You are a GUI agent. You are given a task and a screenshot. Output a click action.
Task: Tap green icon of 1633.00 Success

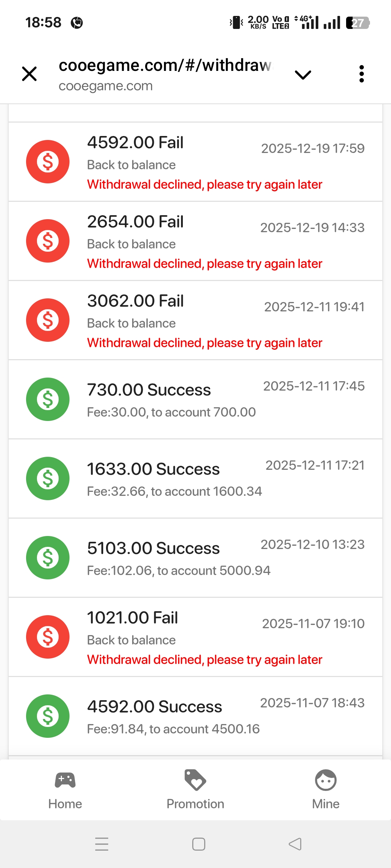coord(48,478)
